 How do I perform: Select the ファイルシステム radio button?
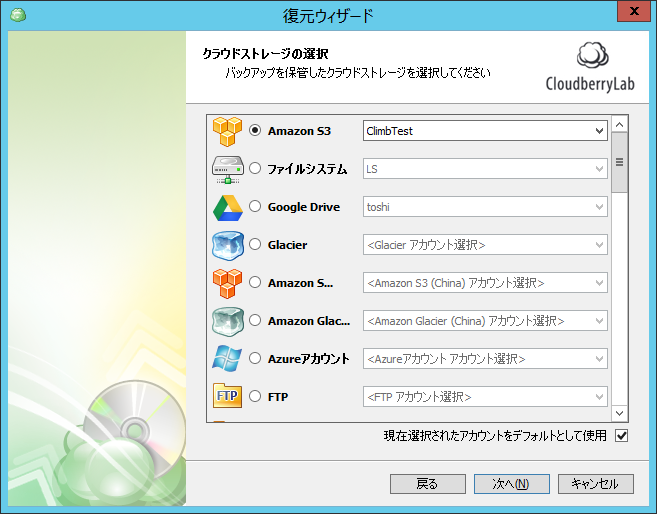pos(255,168)
